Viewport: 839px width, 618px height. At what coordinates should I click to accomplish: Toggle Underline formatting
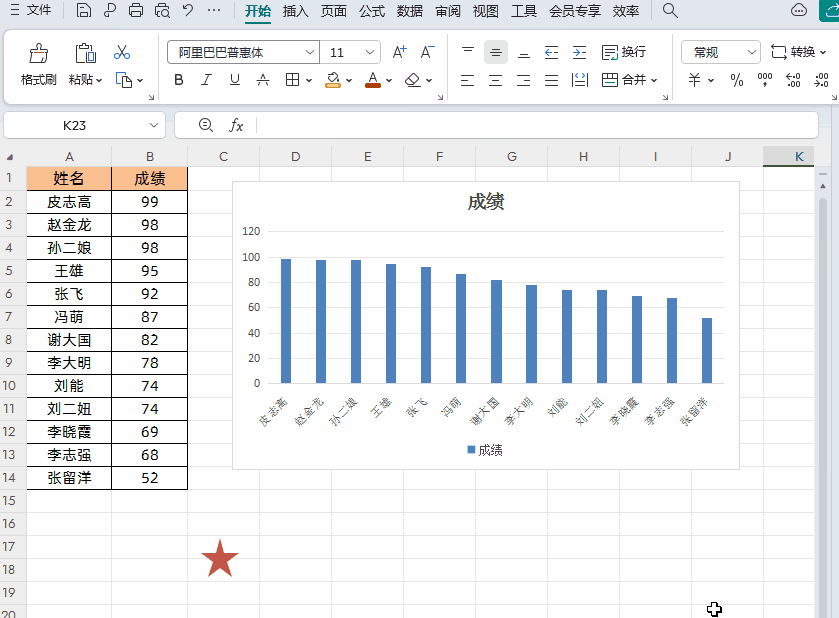pyautogui.click(x=234, y=80)
